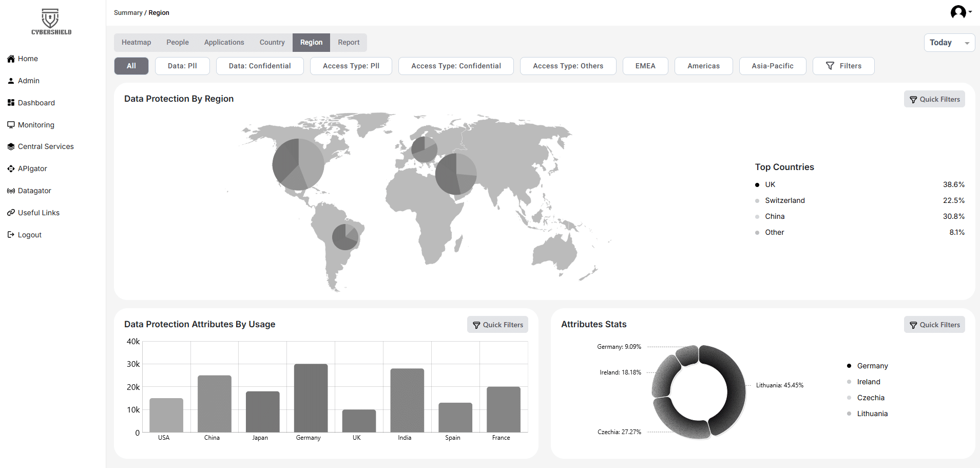The image size is (980, 468).
Task: Click the Home house icon
Action: pyautogui.click(x=11, y=59)
